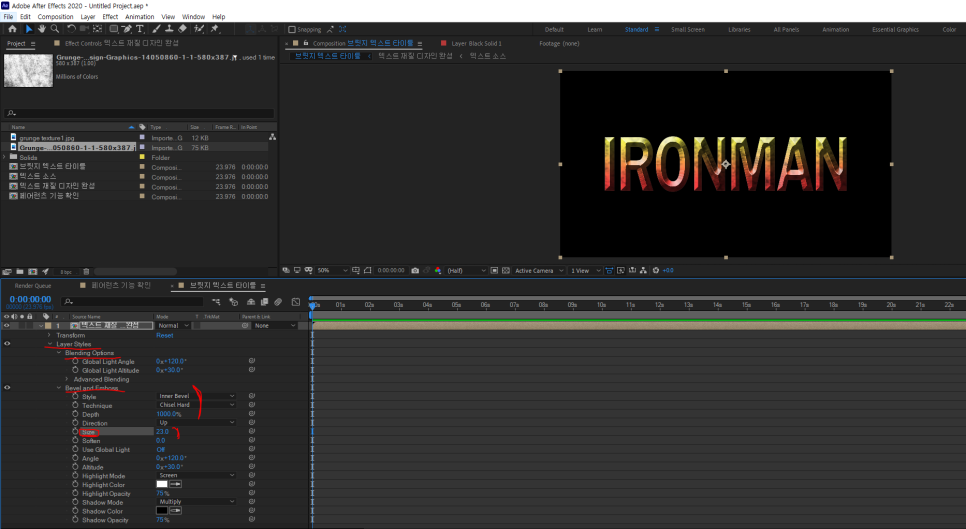Click the trash icon in Project panel
966x529 pixels.
[86, 272]
